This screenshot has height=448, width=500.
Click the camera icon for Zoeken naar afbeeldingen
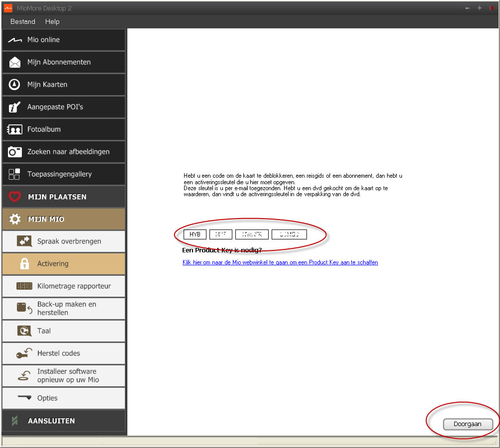click(x=14, y=152)
